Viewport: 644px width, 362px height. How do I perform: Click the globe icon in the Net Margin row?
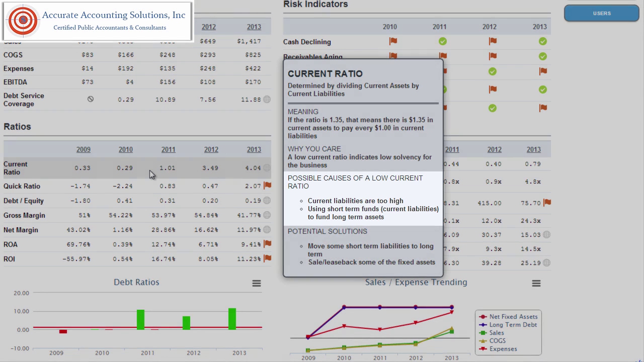267,230
